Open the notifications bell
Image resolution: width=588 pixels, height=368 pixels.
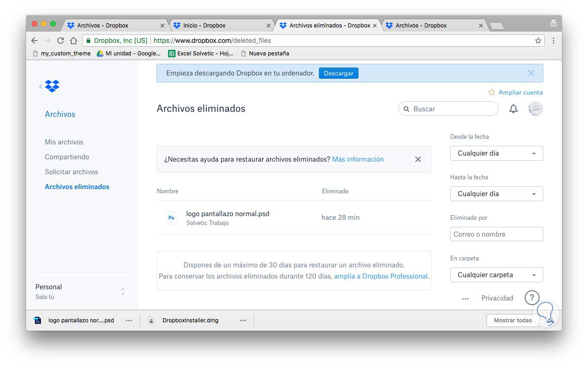click(513, 109)
